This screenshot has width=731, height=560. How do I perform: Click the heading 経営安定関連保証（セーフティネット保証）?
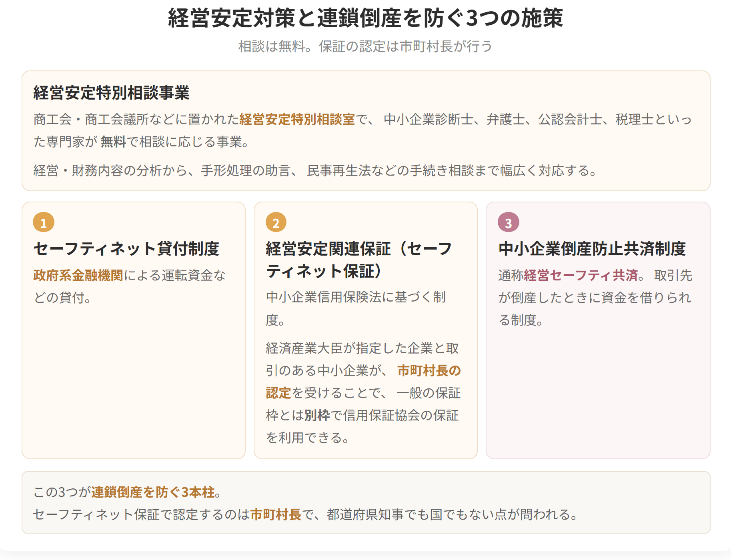click(x=359, y=260)
